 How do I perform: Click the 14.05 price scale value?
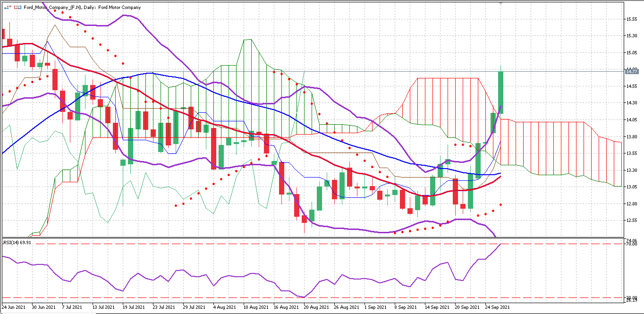coord(631,120)
